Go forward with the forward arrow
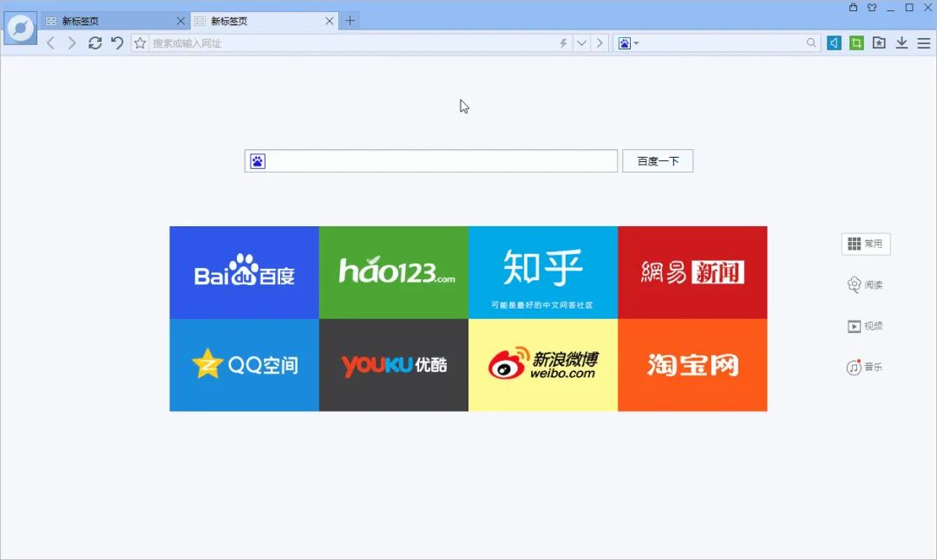The width and height of the screenshot is (937, 560). 72,43
